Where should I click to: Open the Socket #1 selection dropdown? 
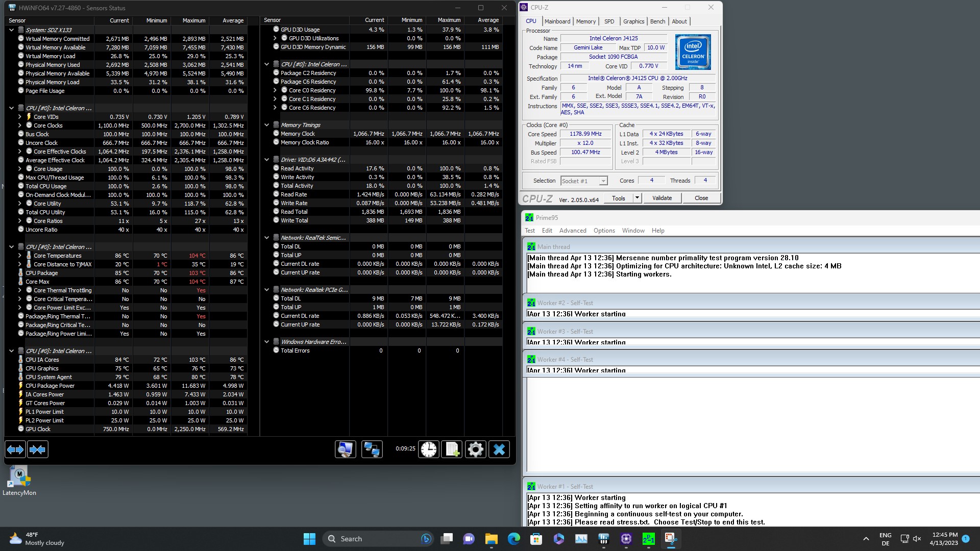point(603,181)
